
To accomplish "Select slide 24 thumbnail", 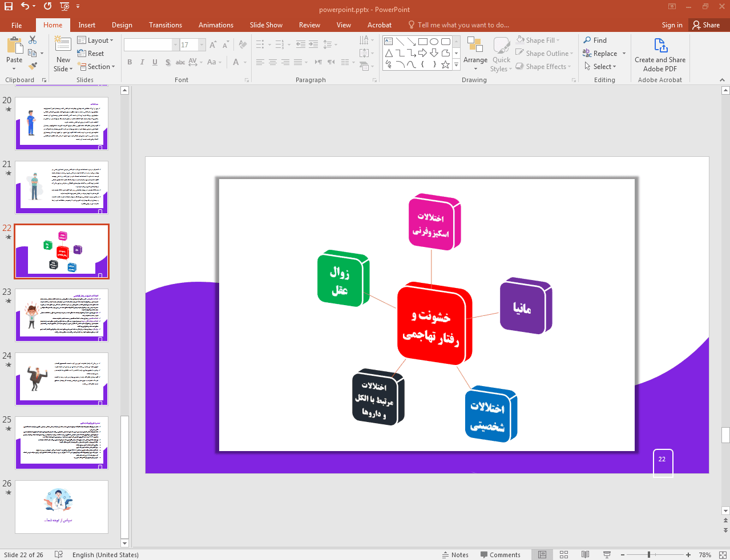I will (x=62, y=379).
